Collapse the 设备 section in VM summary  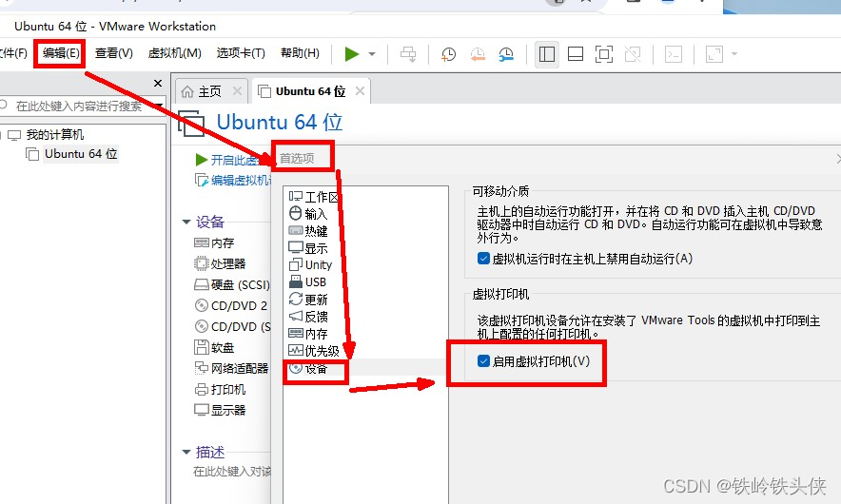point(186,222)
